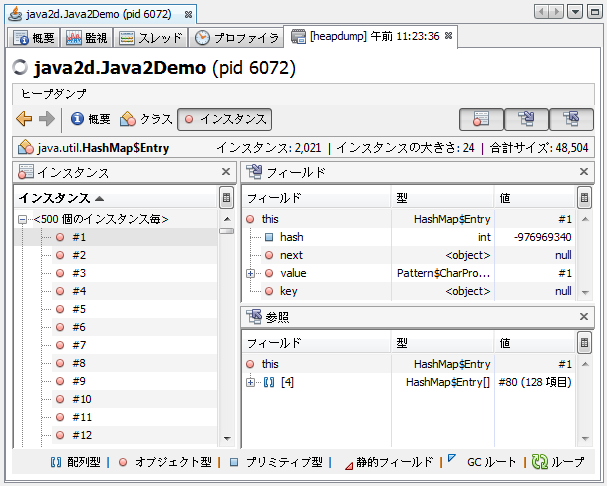
Task: Open column chooser in references table
Action: [x=585, y=343]
